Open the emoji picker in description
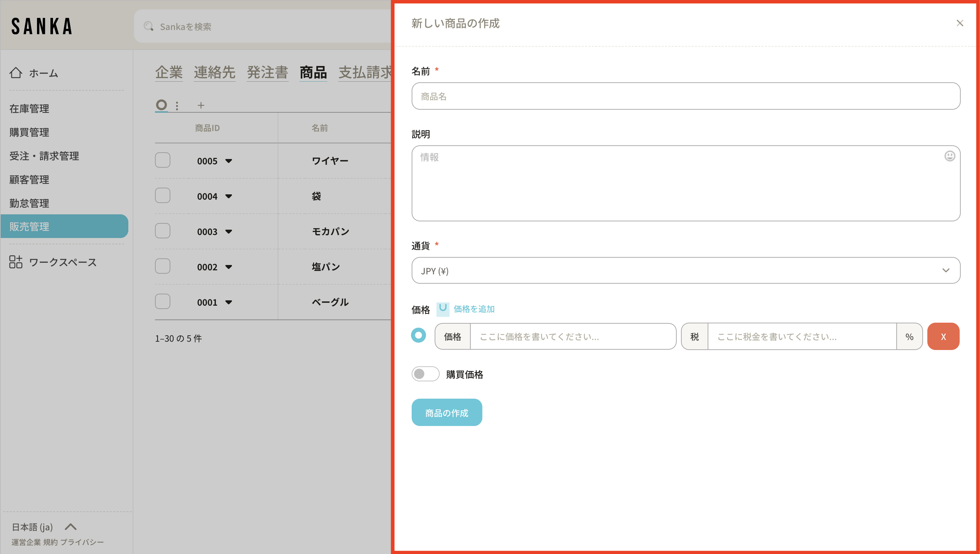980x554 pixels. [x=950, y=156]
